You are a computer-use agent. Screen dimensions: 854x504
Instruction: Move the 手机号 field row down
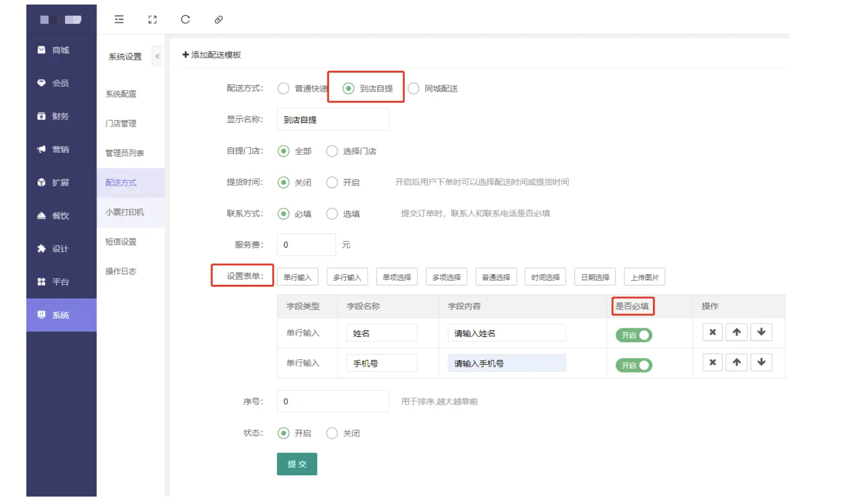[x=761, y=362]
